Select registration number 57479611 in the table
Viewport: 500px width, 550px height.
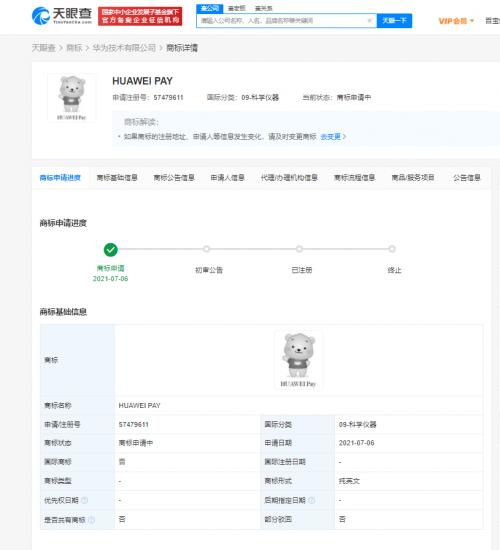click(x=133, y=425)
